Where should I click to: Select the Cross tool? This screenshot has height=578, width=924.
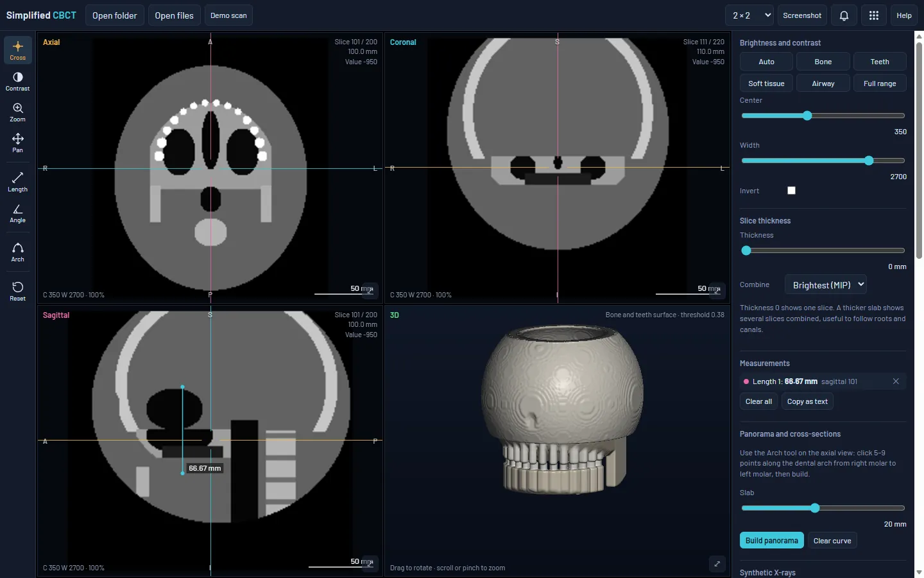point(17,50)
